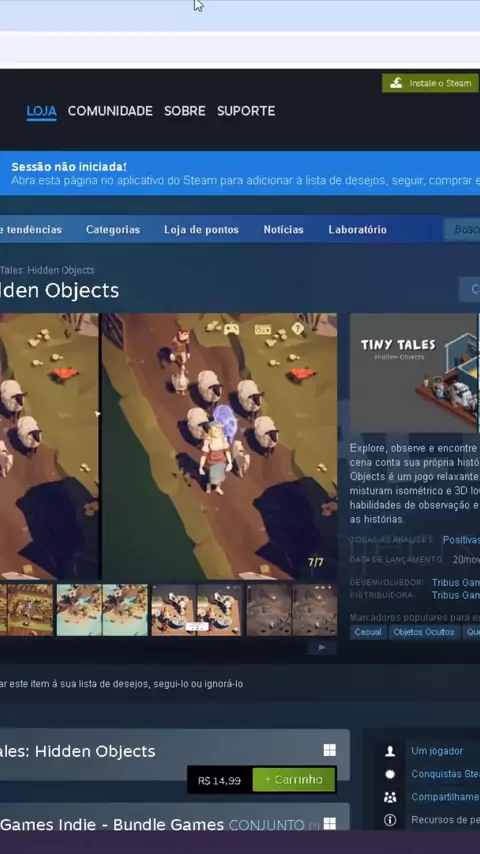Viewport: 480px width, 854px height.
Task: Click the Windows icon on Bundle Games row
Action: pos(330,824)
